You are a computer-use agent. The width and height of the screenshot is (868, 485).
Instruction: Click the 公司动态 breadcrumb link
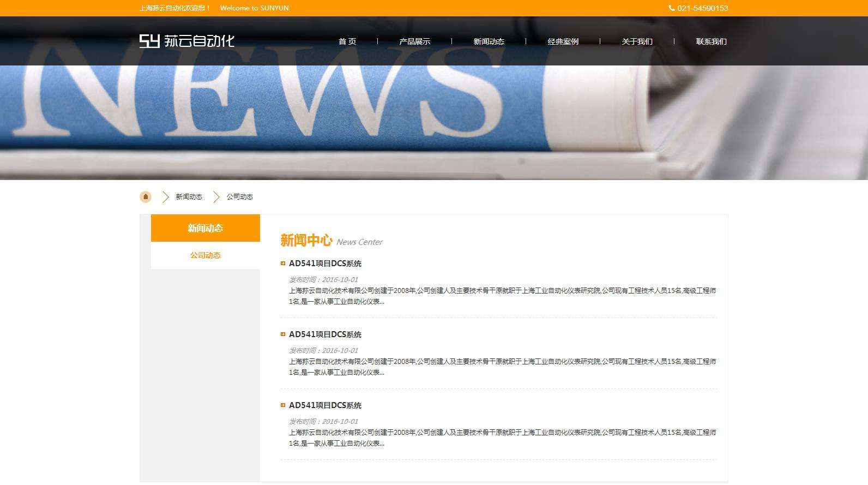240,197
